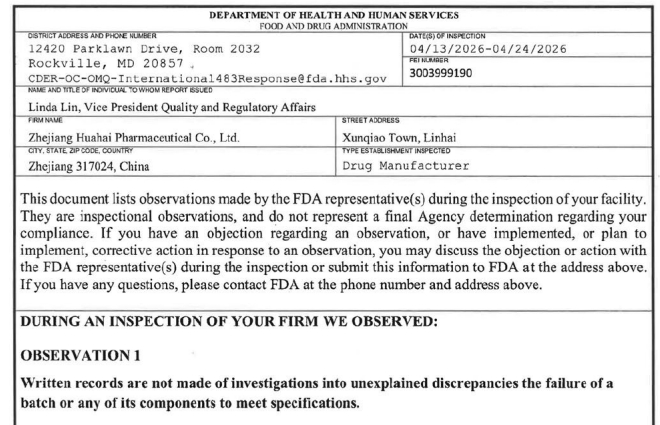Click the 'District Address and Phone Number' label
This screenshot has width=660, height=425.
click(92, 36)
